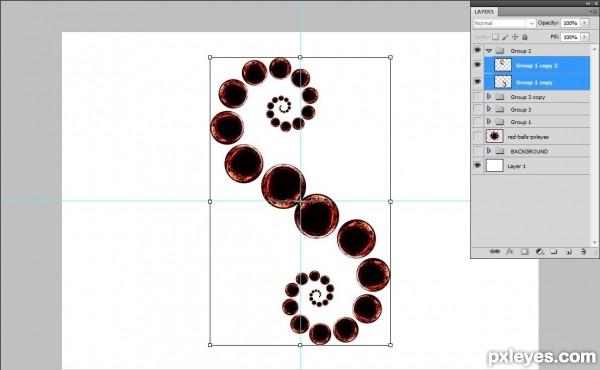Click the Opacity 100% field
The width and height of the screenshot is (600, 370).
click(570, 23)
